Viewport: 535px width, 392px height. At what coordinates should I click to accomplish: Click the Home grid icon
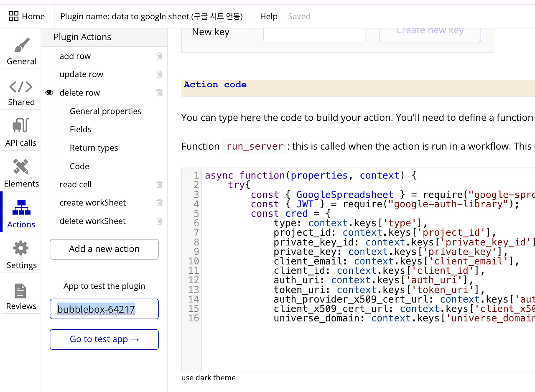point(13,16)
